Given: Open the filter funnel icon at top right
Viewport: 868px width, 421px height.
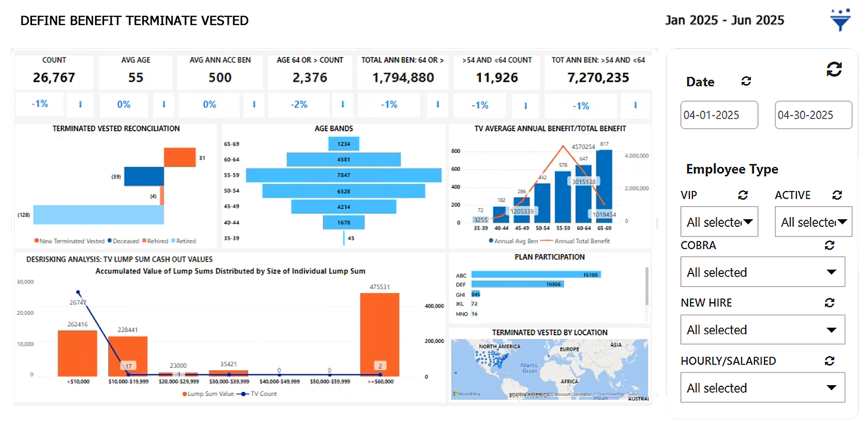Looking at the screenshot, I should tap(840, 21).
